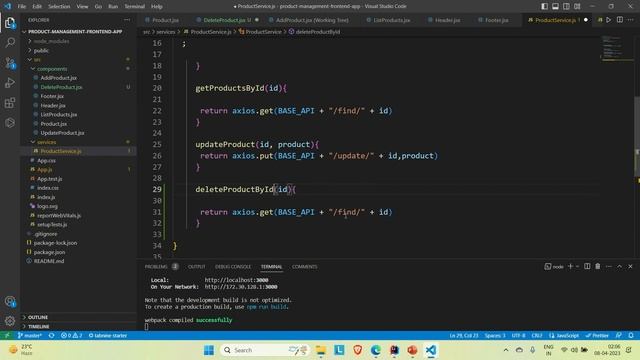Change JavaScript language mode in status bar
Viewport: 640px width, 360px height.
[563, 335]
